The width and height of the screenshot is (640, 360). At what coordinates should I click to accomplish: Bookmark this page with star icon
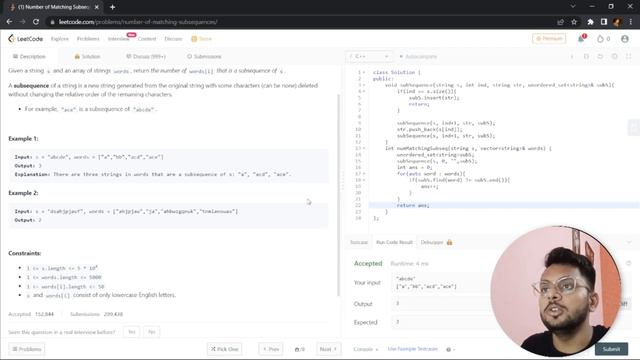point(574,22)
